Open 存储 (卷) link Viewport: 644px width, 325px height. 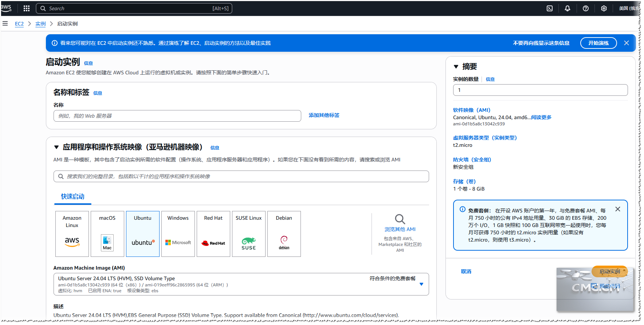(x=464, y=181)
